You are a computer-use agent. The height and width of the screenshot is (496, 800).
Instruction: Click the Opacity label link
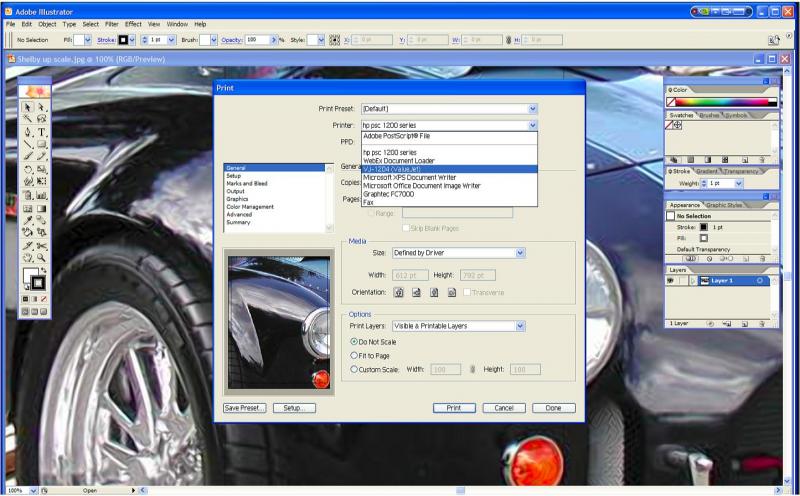(x=231, y=40)
